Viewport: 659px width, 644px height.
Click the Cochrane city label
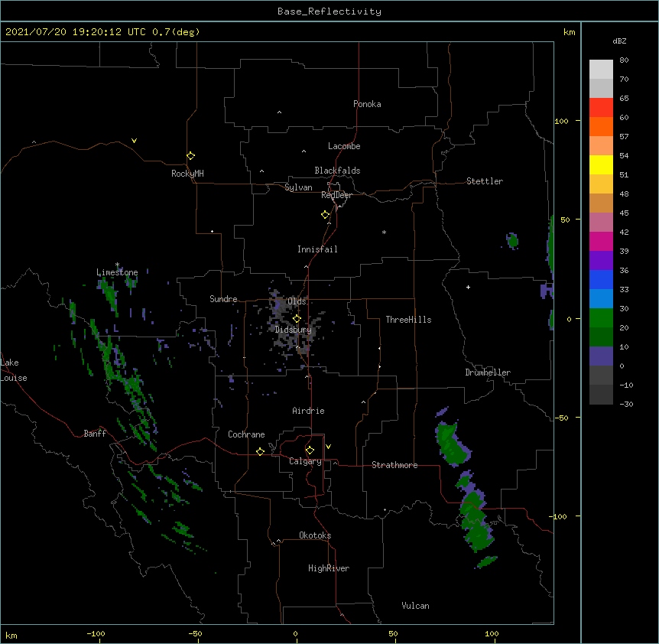pos(246,434)
